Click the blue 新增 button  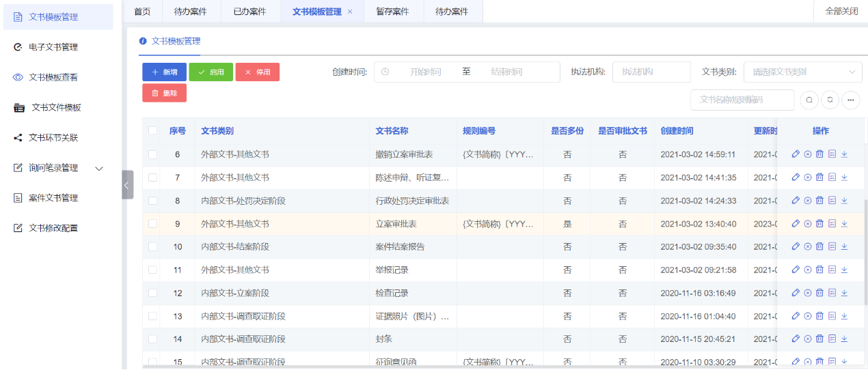[x=164, y=72]
